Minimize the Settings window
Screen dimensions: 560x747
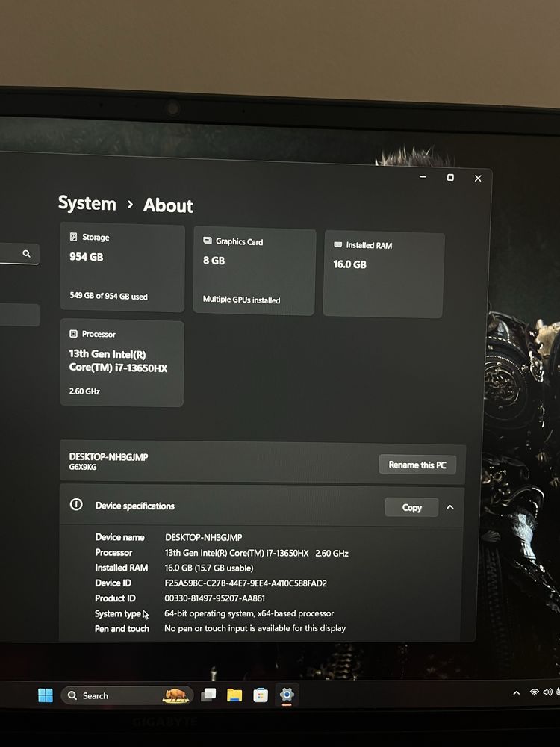423,177
